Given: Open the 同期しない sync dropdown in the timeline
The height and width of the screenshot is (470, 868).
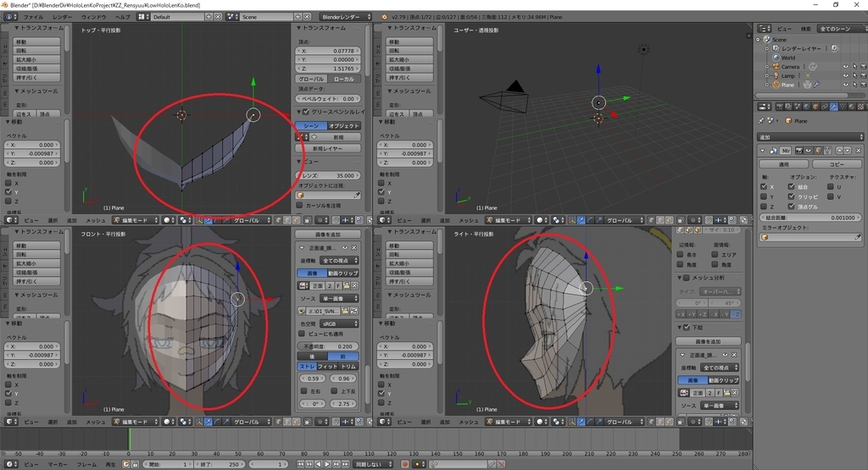Looking at the screenshot, I should point(373,464).
